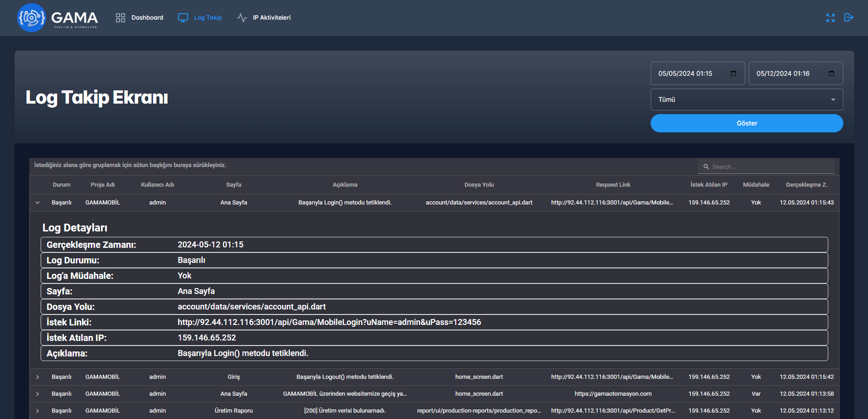The width and height of the screenshot is (868, 419).
Task: Click the IP Aktiviteleri pulse icon
Action: point(242,18)
